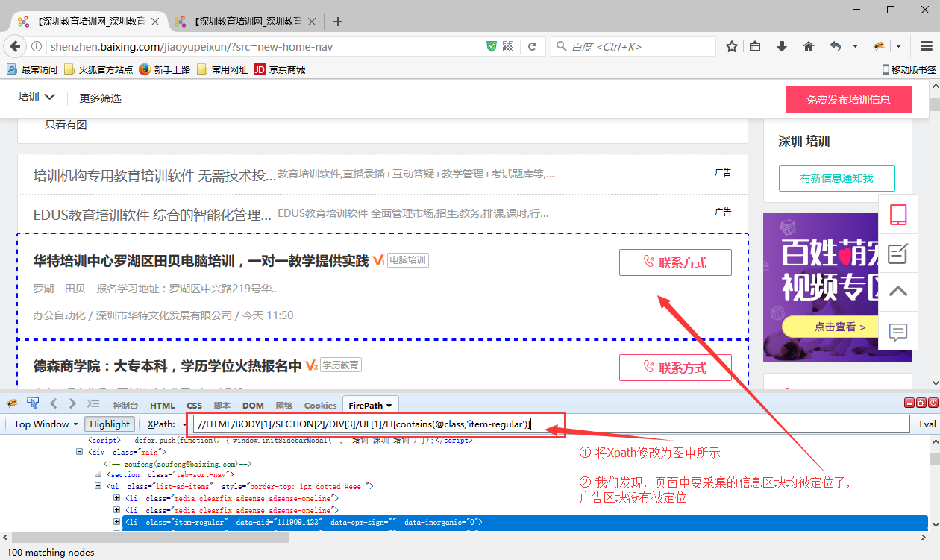Click the 免费发布培训信息 button
940x560 pixels.
[x=849, y=99]
